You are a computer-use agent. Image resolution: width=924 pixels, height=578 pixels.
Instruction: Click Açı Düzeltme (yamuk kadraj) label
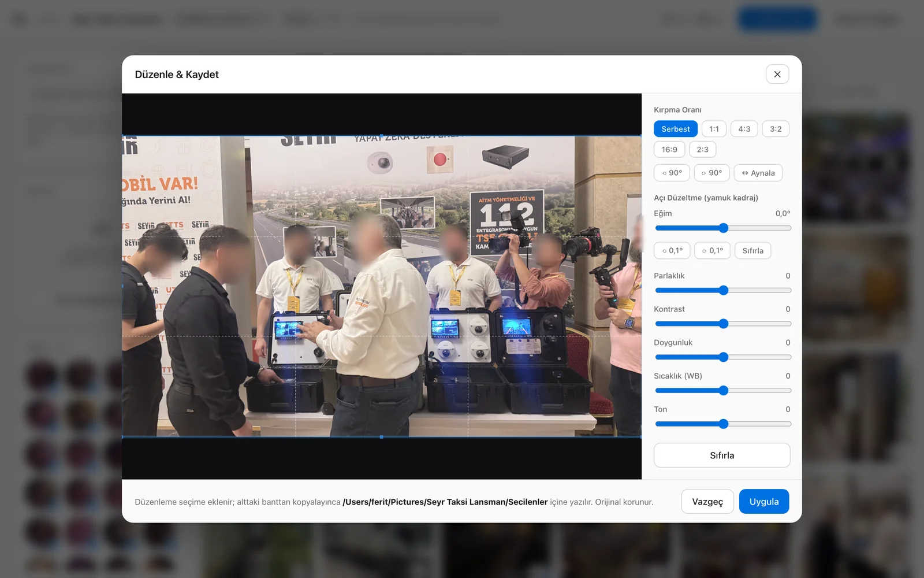[706, 198]
